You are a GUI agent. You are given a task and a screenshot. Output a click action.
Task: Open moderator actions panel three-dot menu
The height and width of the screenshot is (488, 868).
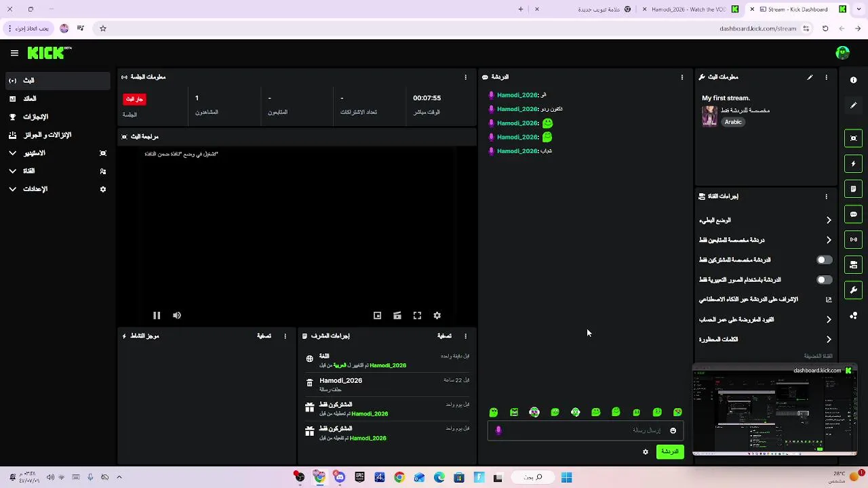465,336
